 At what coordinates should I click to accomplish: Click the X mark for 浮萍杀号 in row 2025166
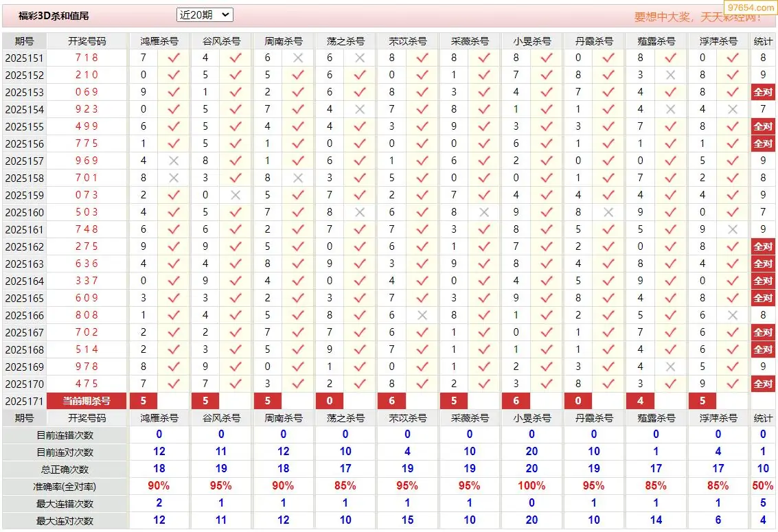point(733,315)
